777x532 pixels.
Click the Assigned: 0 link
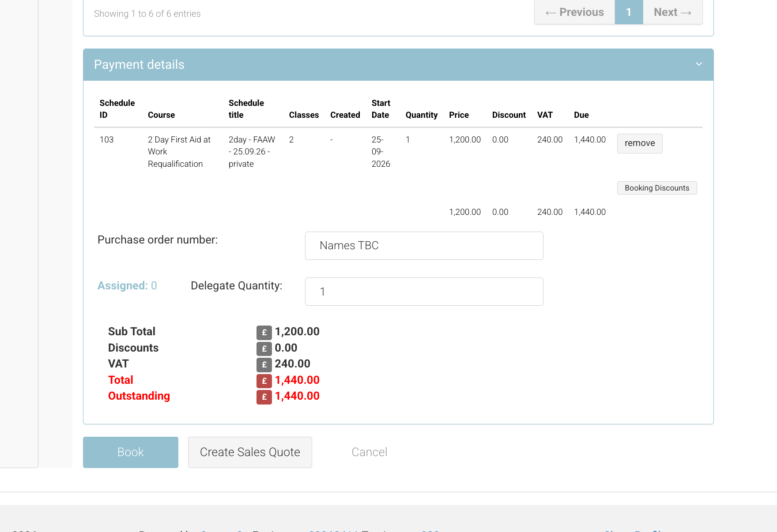(127, 285)
